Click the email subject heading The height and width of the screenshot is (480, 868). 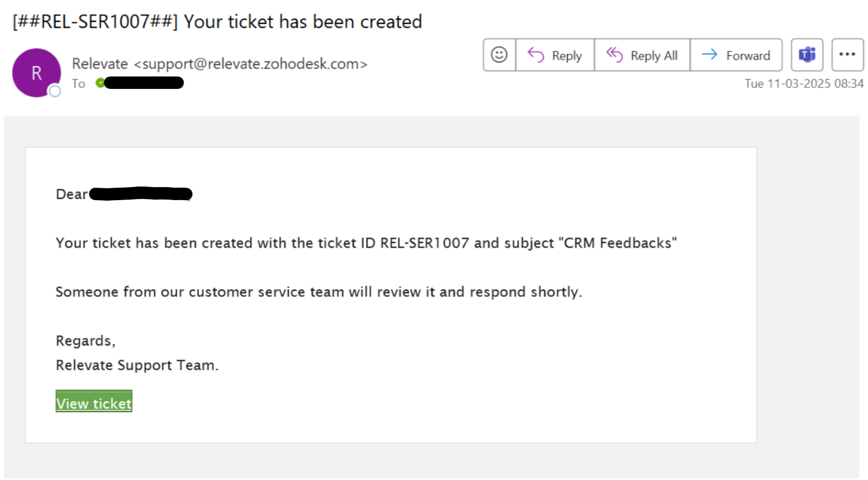coord(217,22)
